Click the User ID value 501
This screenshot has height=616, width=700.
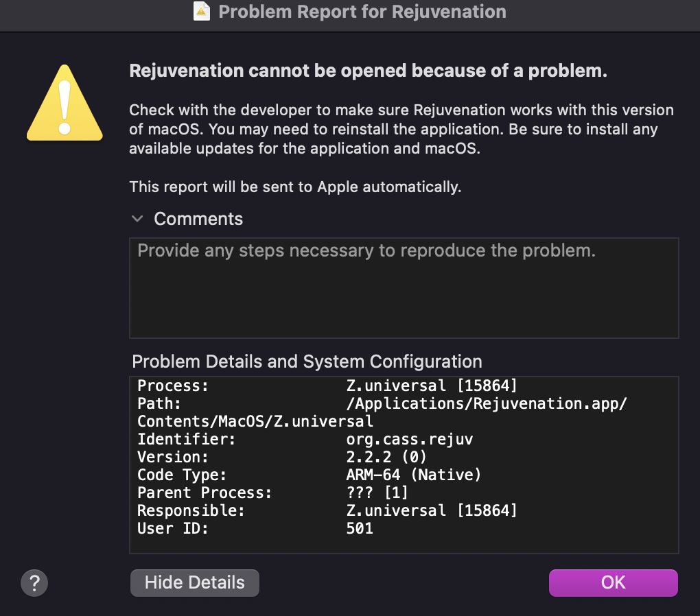[x=360, y=528]
